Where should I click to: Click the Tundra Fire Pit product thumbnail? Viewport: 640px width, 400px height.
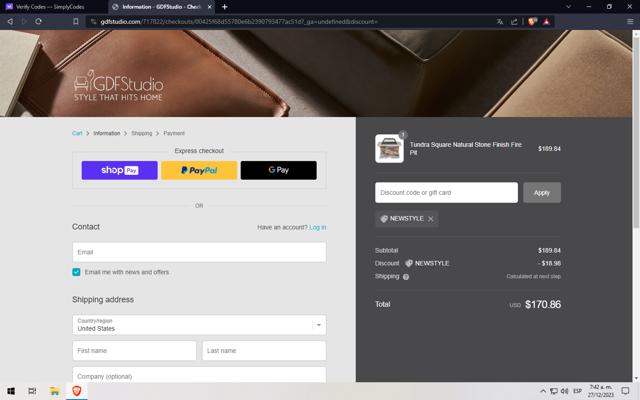point(389,149)
